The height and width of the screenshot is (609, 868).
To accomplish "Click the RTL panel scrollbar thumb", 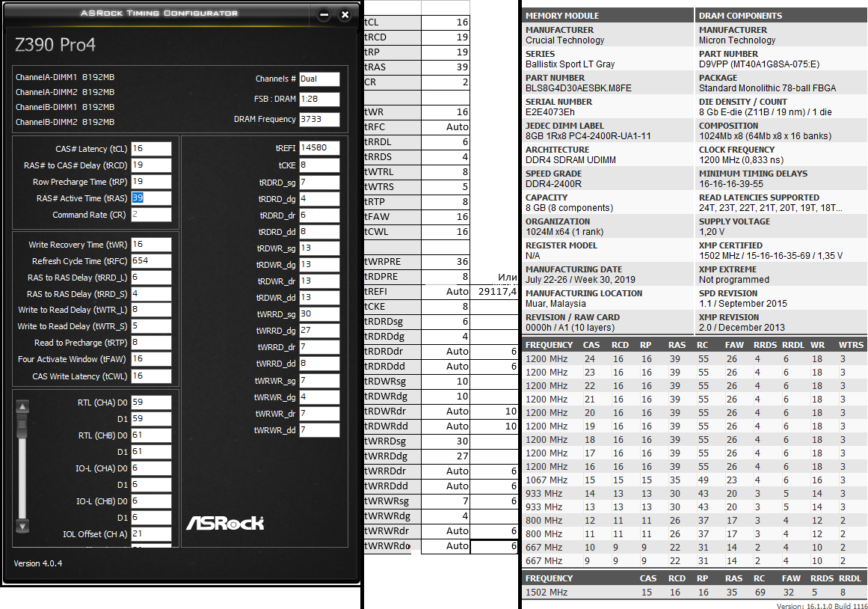I will 22,426.
